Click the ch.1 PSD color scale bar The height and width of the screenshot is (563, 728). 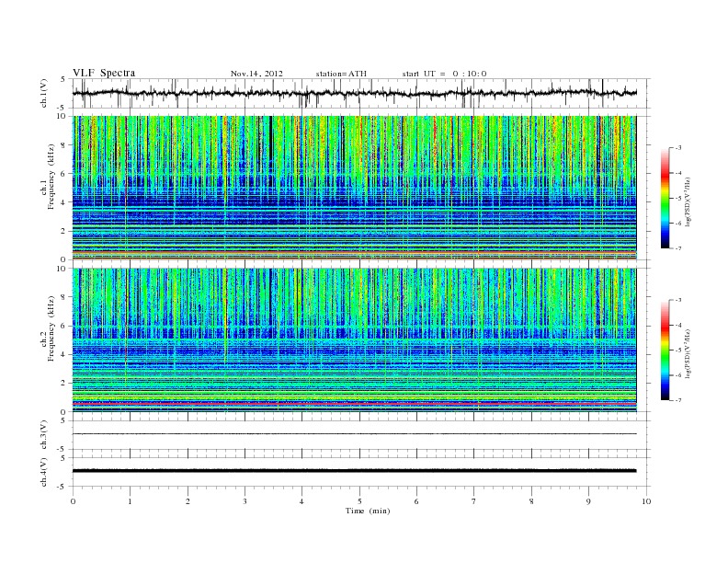point(665,198)
